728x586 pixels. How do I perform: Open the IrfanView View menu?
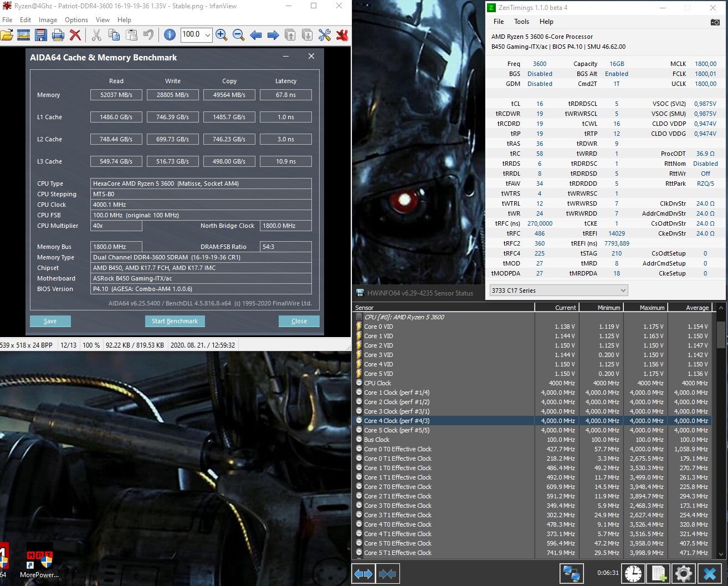tap(102, 20)
